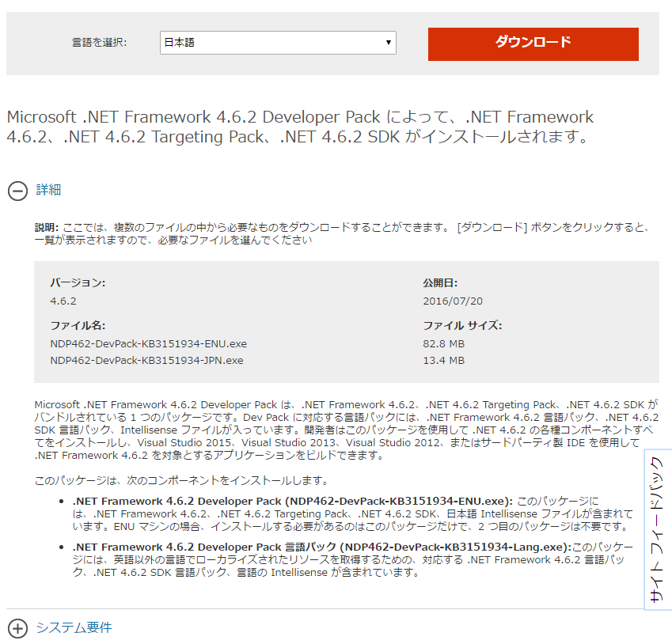Click the file size 82.8 MB
The image size is (672, 644).
pyautogui.click(x=442, y=343)
